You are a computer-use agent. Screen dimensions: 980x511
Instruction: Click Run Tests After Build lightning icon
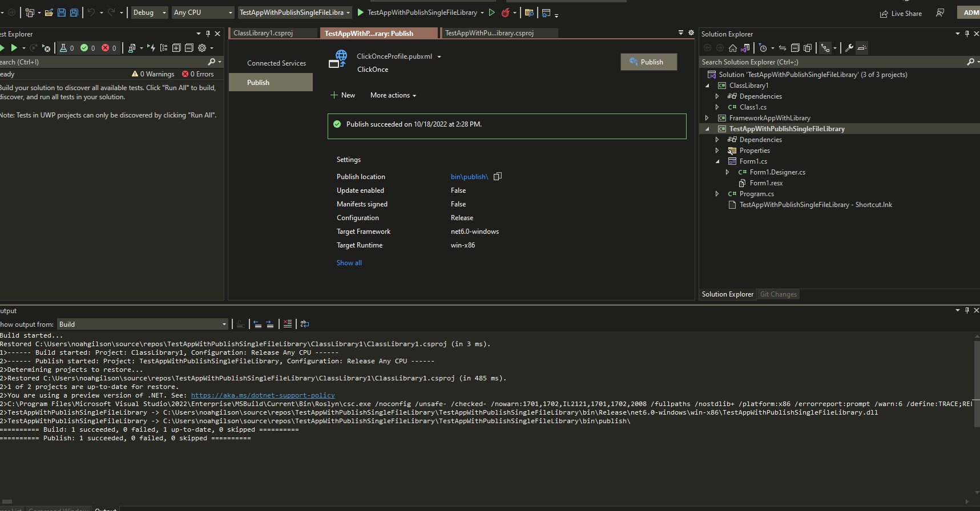[151, 48]
